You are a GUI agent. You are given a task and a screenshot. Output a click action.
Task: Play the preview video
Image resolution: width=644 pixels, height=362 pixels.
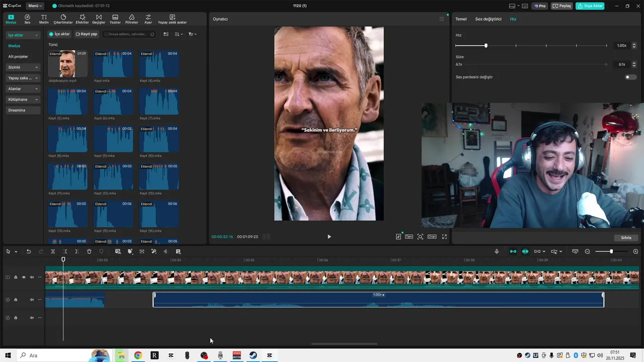pyautogui.click(x=329, y=236)
